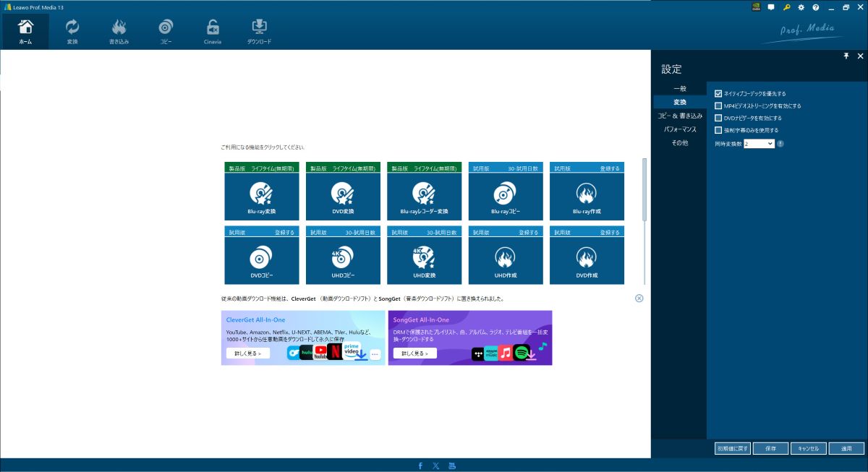Click ライフタイム(無期限) on the DVD変換 tile header
This screenshot has height=472, width=868.
(354, 168)
